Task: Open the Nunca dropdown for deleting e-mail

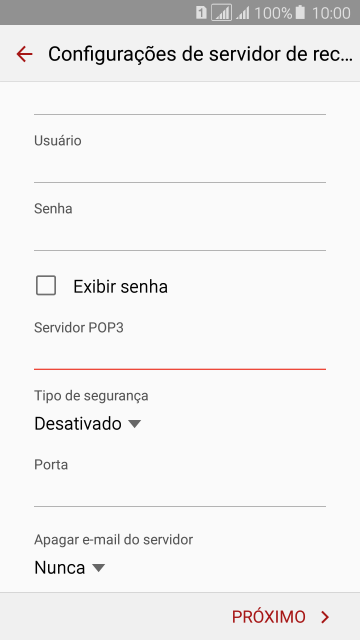Action: click(x=69, y=567)
